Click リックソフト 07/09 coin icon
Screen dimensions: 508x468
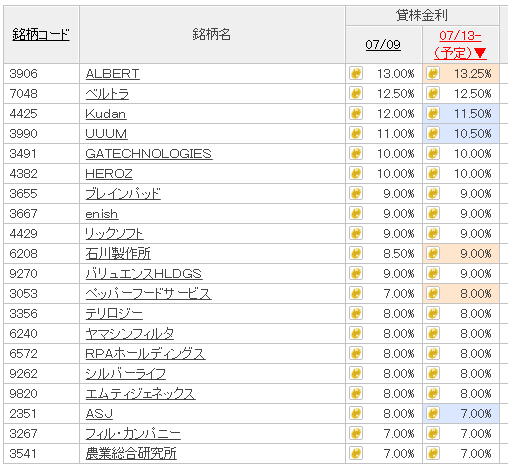click(356, 233)
